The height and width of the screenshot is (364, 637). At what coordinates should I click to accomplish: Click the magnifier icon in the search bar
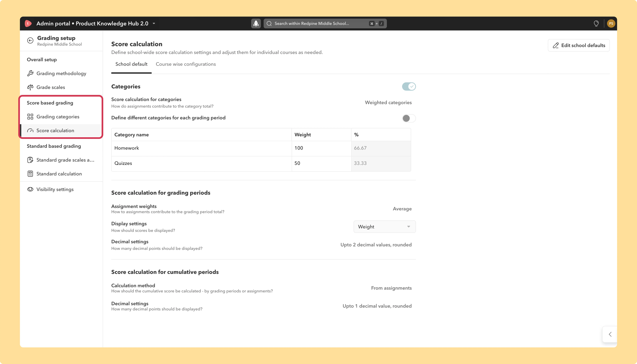269,24
